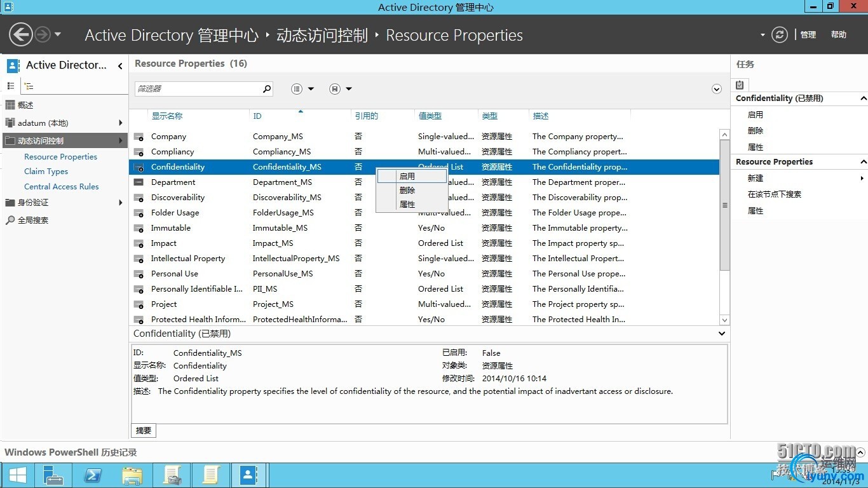This screenshot has width=868, height=488.
Task: Click 在该节点下搜索 task
Action: pos(775,194)
